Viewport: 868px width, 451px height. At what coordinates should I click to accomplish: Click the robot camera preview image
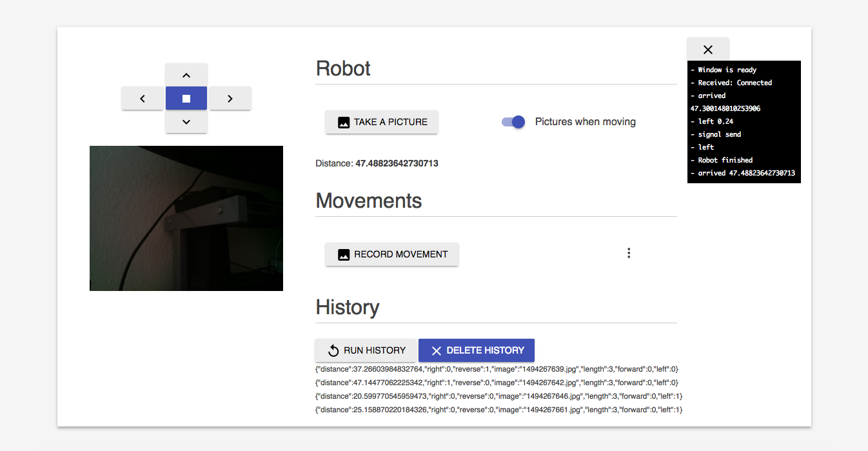186,218
